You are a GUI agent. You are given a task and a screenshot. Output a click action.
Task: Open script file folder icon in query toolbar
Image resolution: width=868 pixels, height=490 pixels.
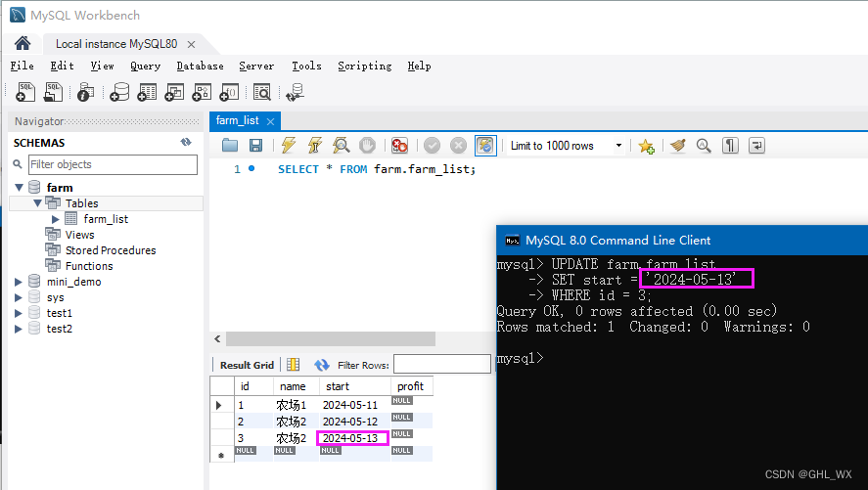tap(230, 146)
